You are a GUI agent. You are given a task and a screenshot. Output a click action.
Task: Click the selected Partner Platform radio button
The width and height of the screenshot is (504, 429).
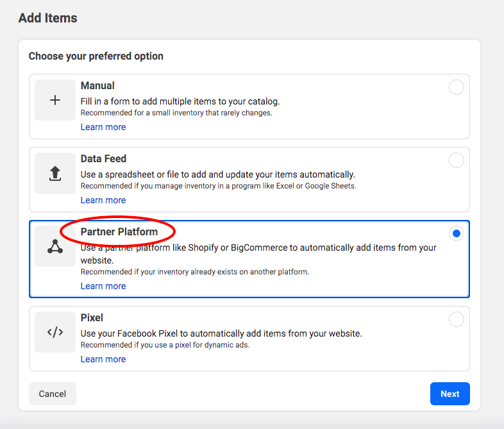click(456, 234)
